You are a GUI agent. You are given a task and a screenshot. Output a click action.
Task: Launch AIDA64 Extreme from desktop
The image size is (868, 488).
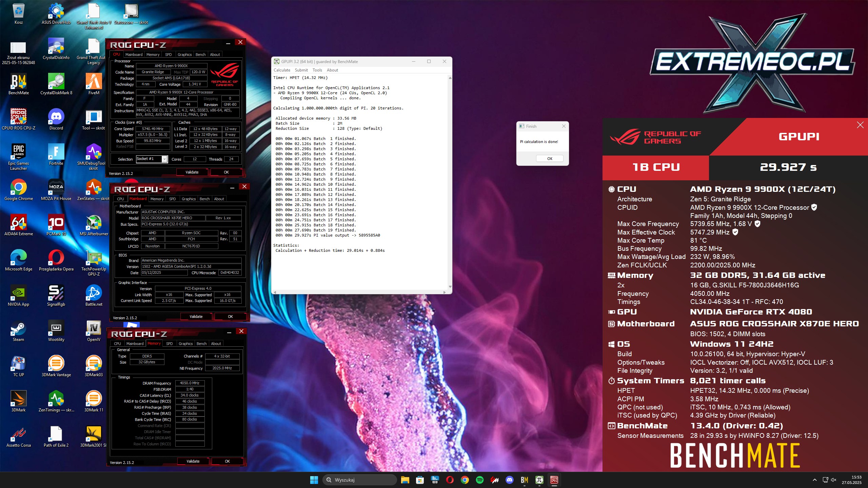tap(19, 225)
